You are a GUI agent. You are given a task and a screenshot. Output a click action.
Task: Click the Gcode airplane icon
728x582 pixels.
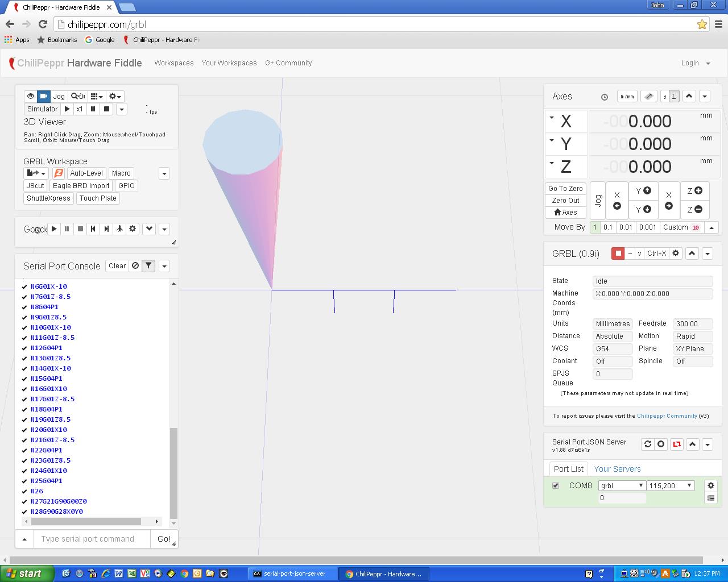119,228
